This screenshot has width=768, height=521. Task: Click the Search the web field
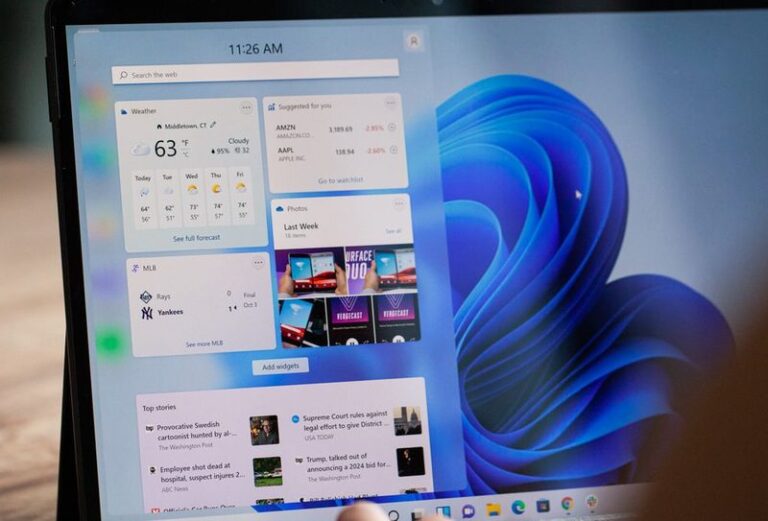click(x=255, y=71)
